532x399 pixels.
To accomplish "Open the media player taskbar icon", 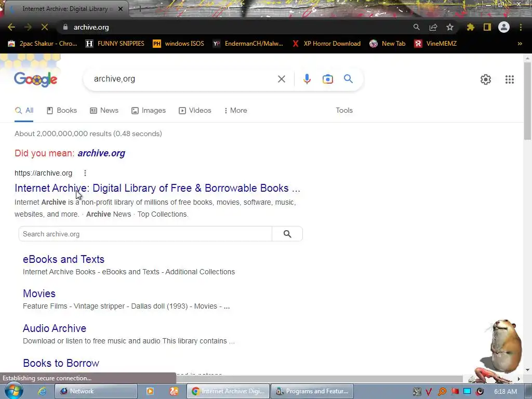I will click(x=150, y=391).
